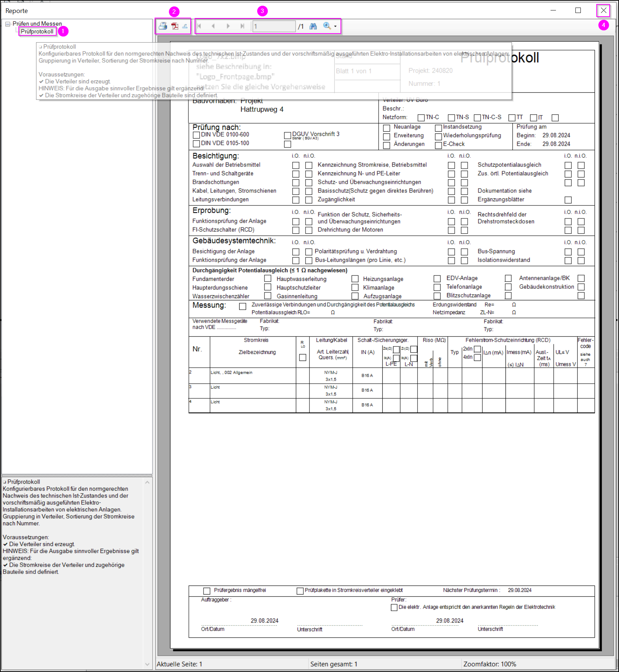Screen dimensions: 619x672
Task: Click the Gebäudesystemtechnik: heading in the report
Action: (x=234, y=241)
